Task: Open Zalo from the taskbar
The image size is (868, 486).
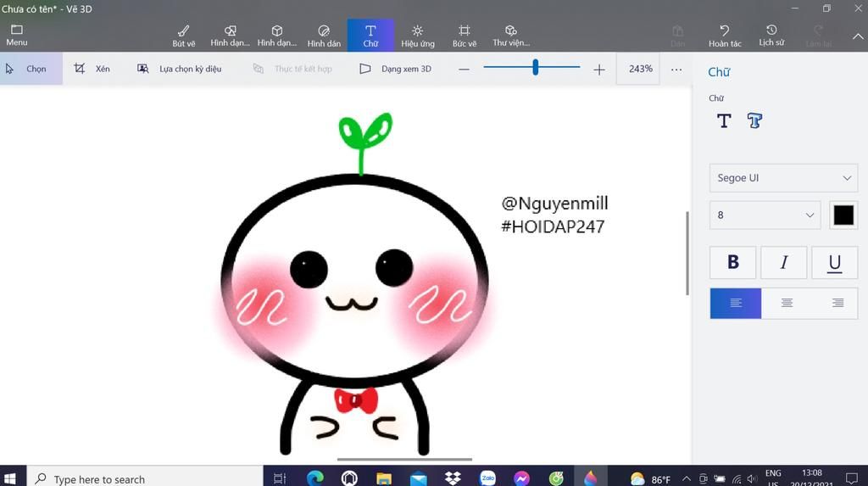Action: pos(487,478)
